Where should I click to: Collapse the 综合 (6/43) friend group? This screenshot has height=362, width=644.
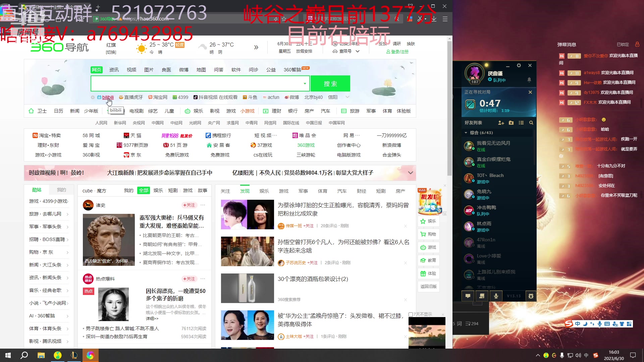coord(466,133)
